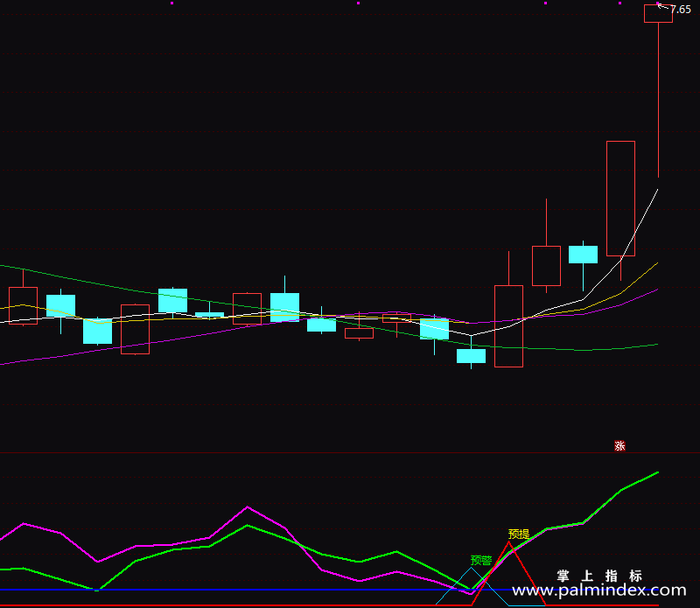Click the red 涨 marker icon

click(619, 445)
